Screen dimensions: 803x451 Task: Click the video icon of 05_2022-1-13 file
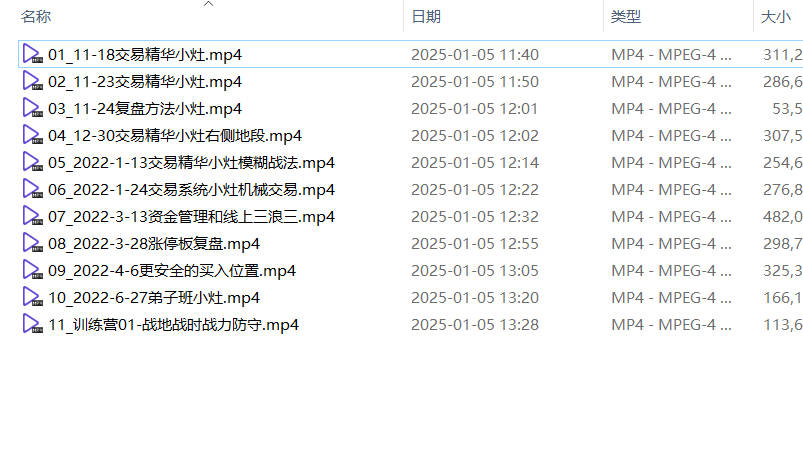point(32,162)
